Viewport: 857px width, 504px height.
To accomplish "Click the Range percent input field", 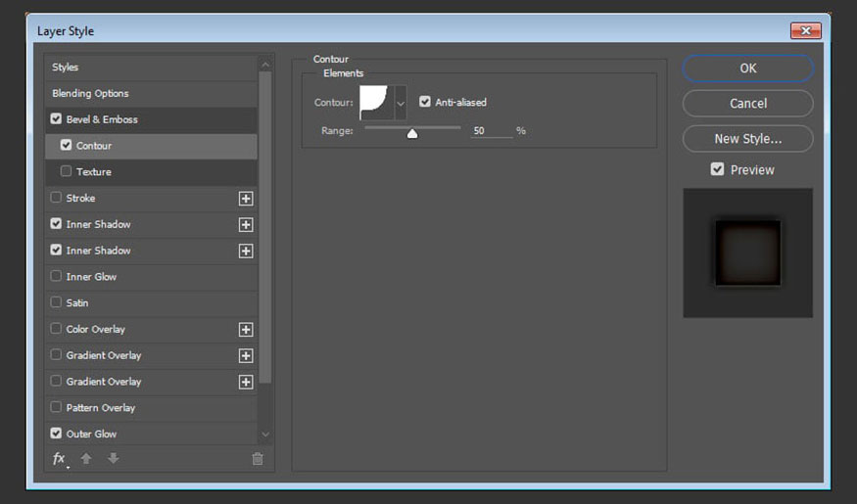I will tap(492, 131).
